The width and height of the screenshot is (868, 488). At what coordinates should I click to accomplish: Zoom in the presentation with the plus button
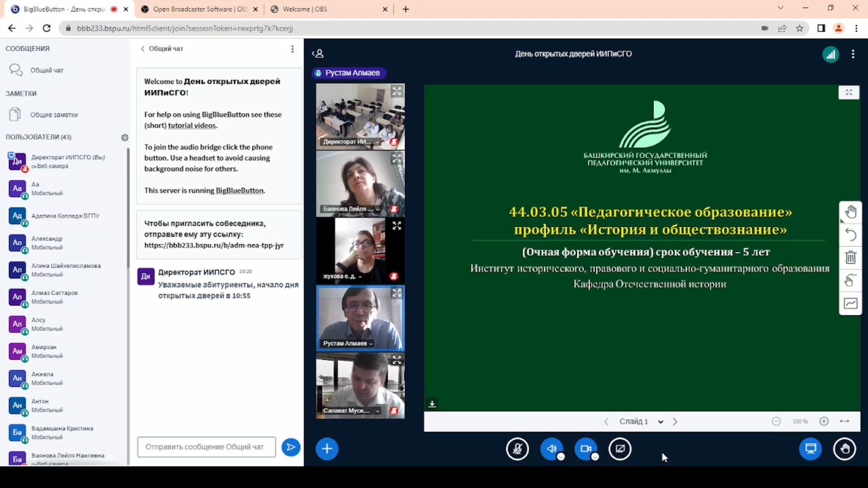click(x=824, y=421)
